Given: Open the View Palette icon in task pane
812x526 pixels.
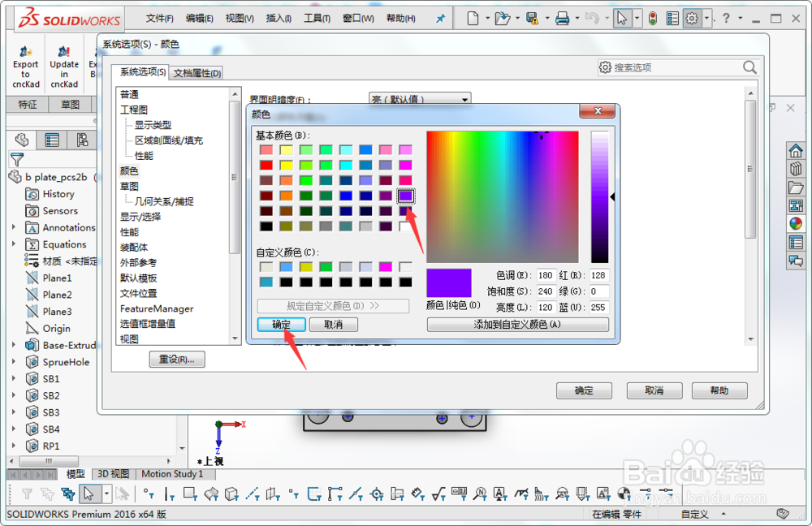Looking at the screenshot, I should point(796,205).
